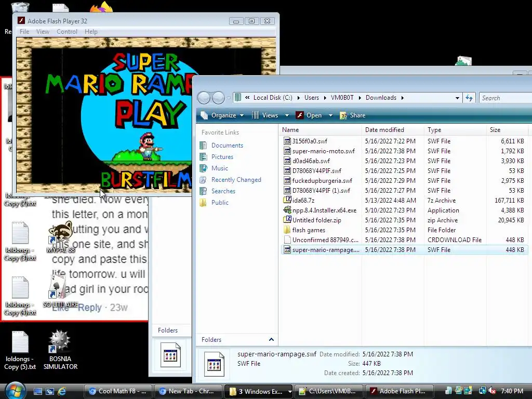Open Recently Changed in Favorite Links
Viewport: 532px width, 399px height.
click(x=236, y=180)
